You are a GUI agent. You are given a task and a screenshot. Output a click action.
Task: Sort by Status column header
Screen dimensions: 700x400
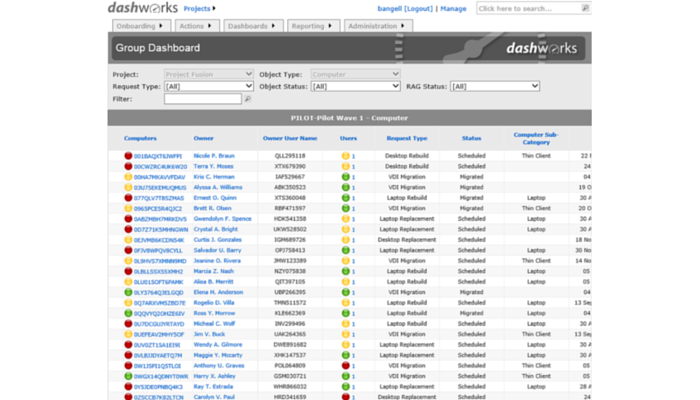[471, 138]
